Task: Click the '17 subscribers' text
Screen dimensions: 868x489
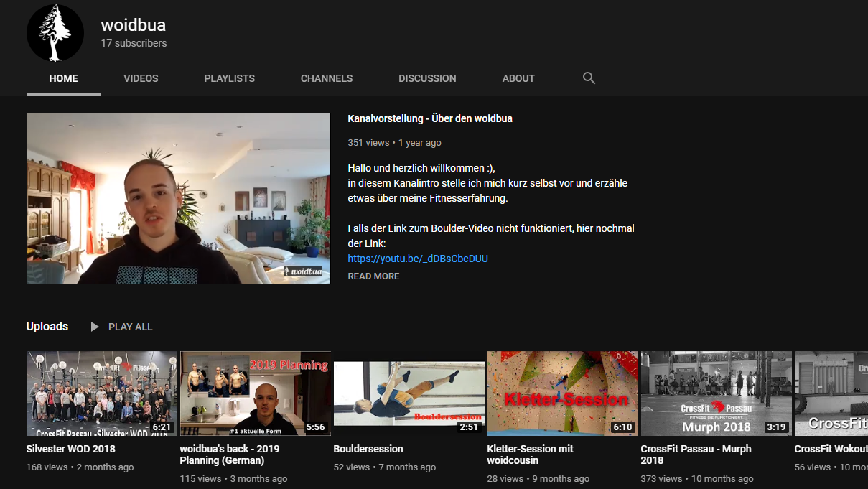Action: click(x=134, y=43)
